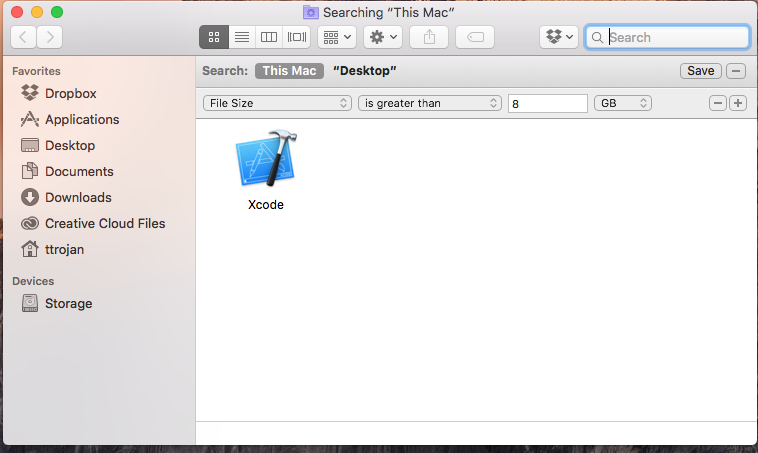Screen dimensions: 758x453
Task: Open the File Size attribute dropdown
Action: 277,103
